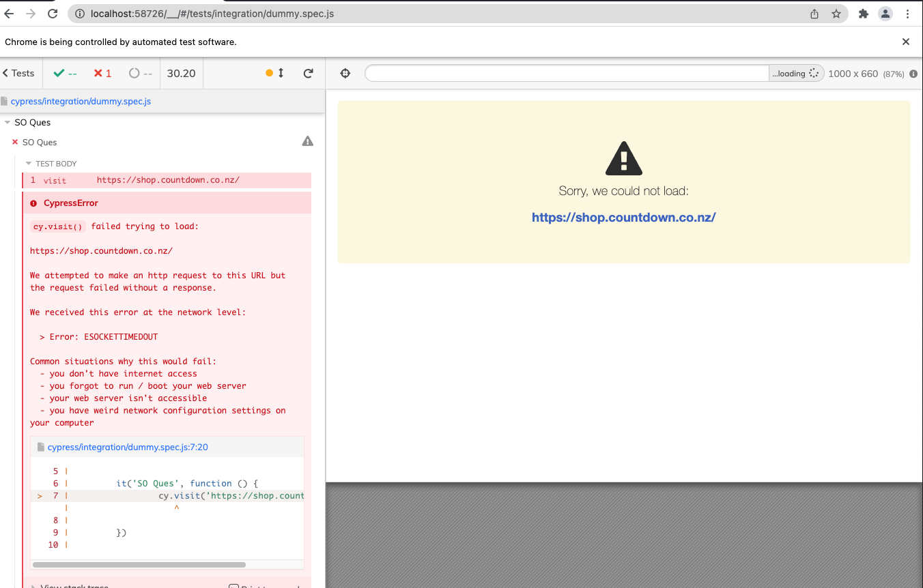This screenshot has height=588, width=923.
Task: Click the failed tests red X counter
Action: tap(102, 73)
